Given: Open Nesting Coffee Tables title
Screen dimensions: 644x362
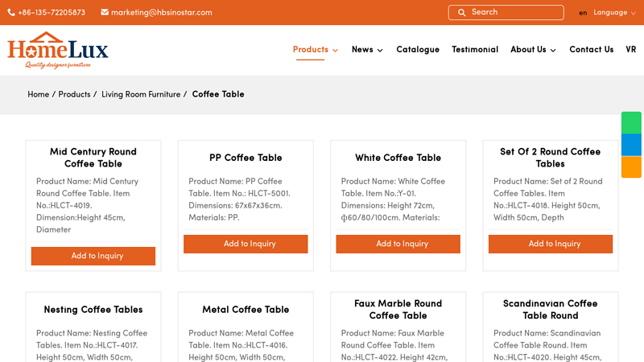Looking at the screenshot, I should 93,310.
